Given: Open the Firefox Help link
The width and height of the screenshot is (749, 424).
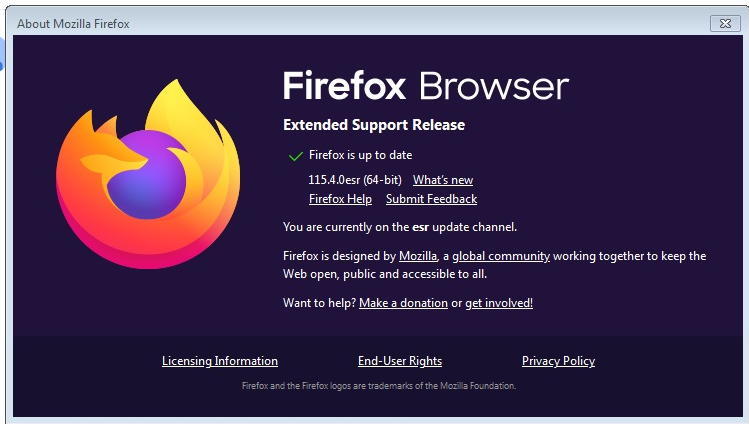Looking at the screenshot, I should point(340,199).
